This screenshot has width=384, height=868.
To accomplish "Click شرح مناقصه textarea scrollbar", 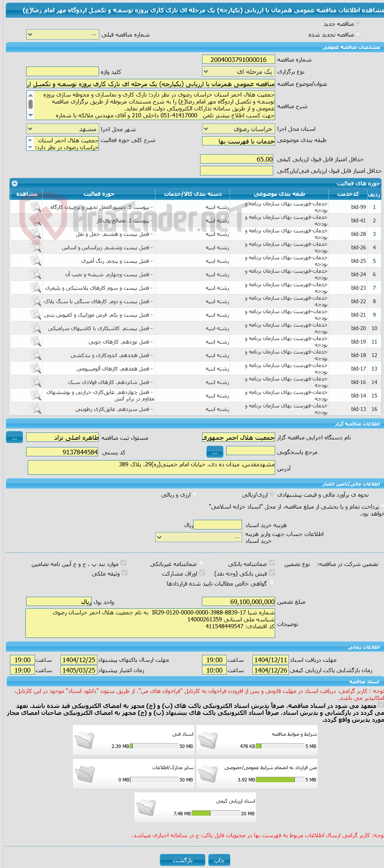I will pos(30,105).
